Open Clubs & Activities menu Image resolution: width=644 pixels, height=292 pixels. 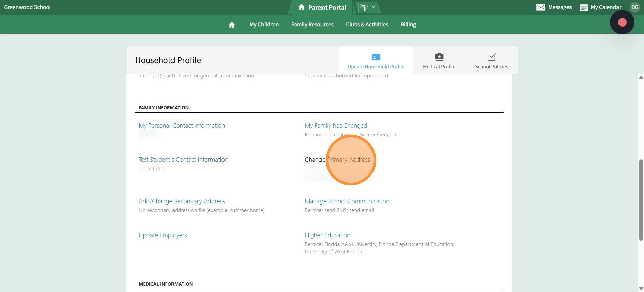(367, 25)
